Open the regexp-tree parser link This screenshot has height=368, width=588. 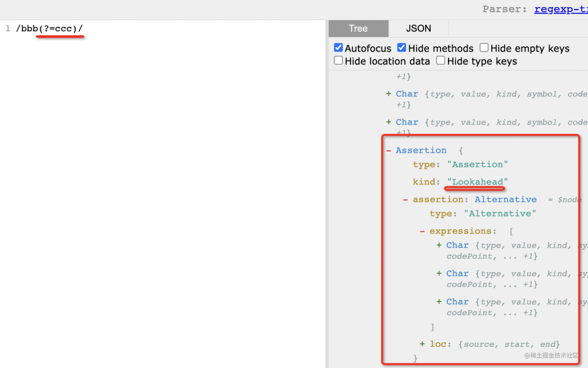560,9
